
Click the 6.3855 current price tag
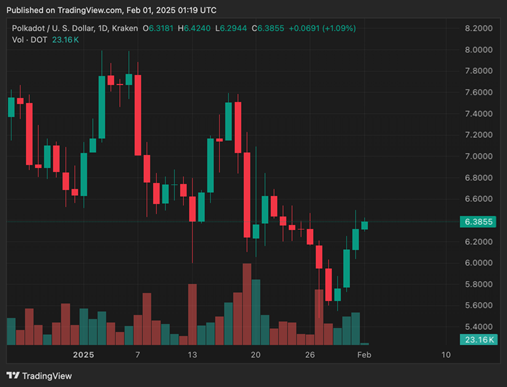[478, 222]
